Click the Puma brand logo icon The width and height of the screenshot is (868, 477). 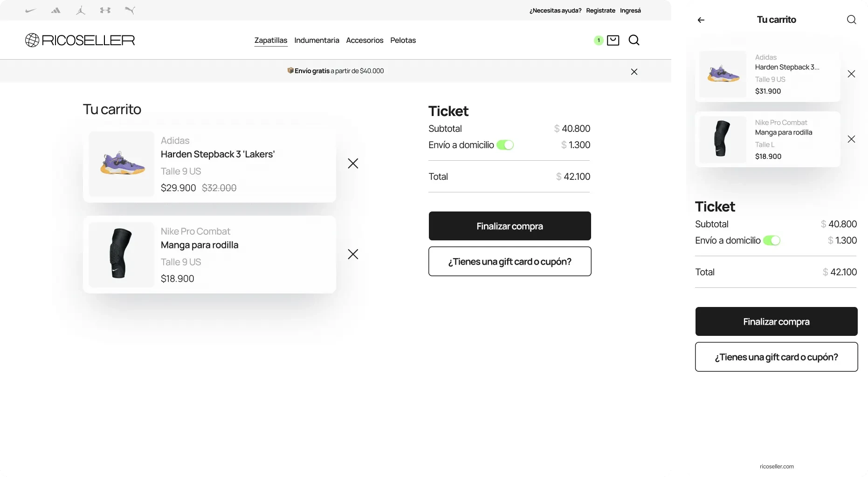(x=130, y=10)
